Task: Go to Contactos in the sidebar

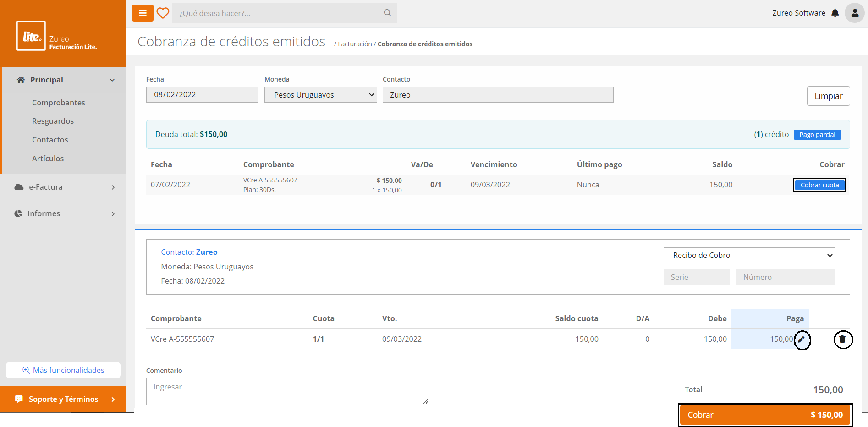Action: [50, 140]
